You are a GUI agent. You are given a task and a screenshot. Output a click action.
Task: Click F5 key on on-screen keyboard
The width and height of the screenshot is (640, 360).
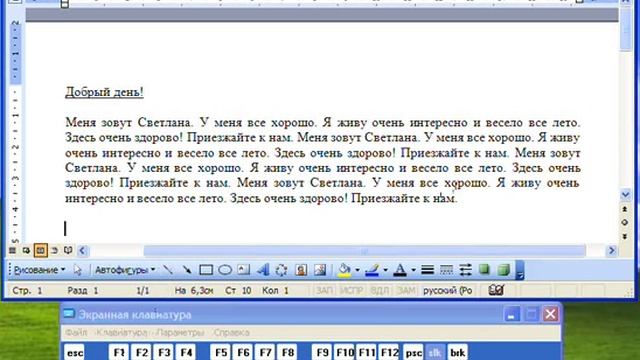pos(221,353)
